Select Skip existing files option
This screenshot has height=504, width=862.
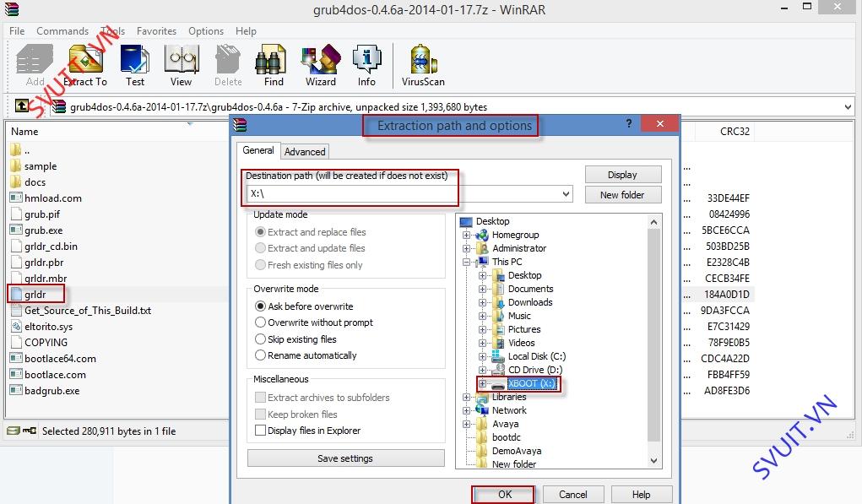click(261, 339)
